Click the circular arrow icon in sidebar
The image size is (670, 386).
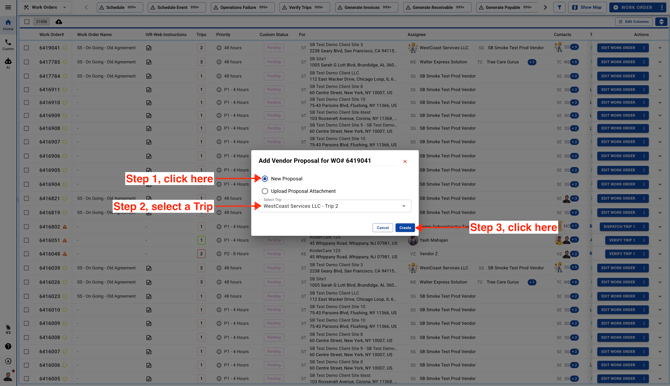(8, 361)
